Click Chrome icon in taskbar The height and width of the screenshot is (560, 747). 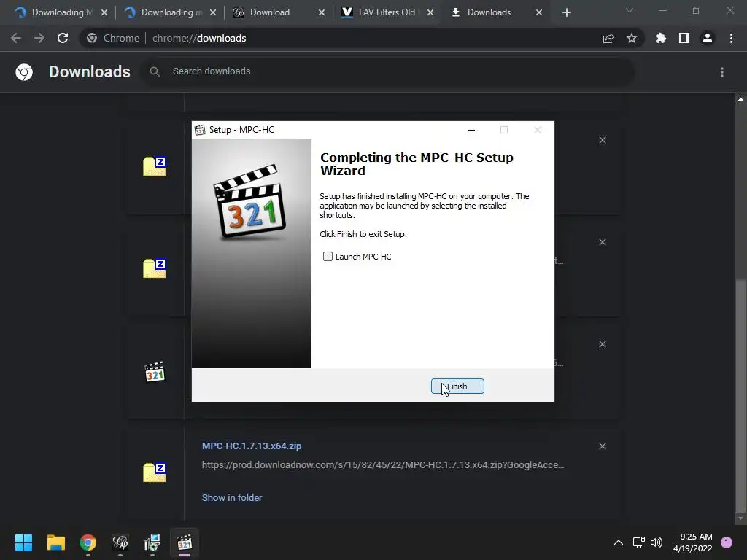(x=88, y=542)
